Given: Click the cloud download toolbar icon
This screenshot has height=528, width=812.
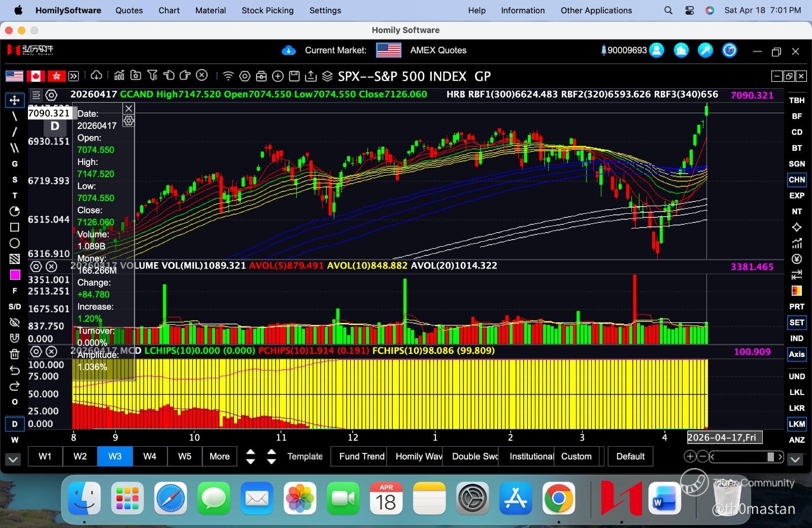Looking at the screenshot, I should point(96,76).
